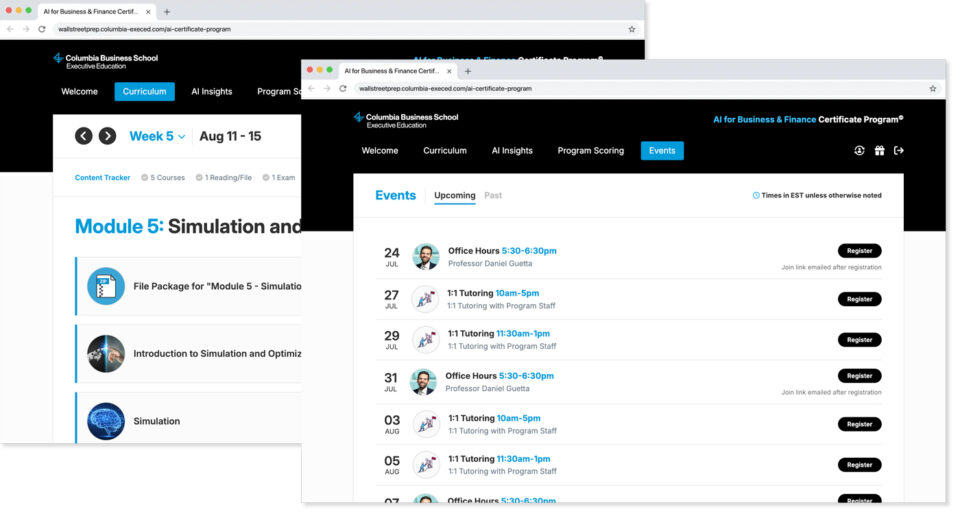Open a new tab in front browser window
The image size is (960, 518).
tap(468, 71)
